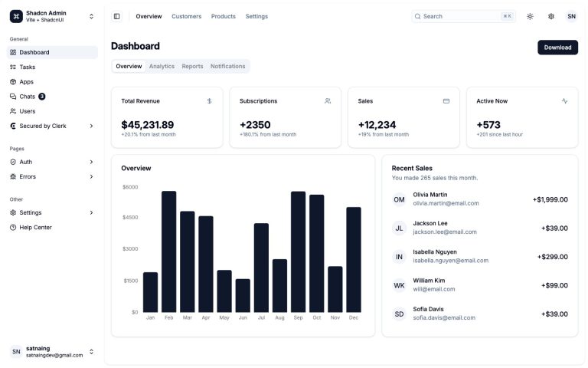Open Users page from sidebar
The height and width of the screenshot is (368, 588).
(52, 111)
